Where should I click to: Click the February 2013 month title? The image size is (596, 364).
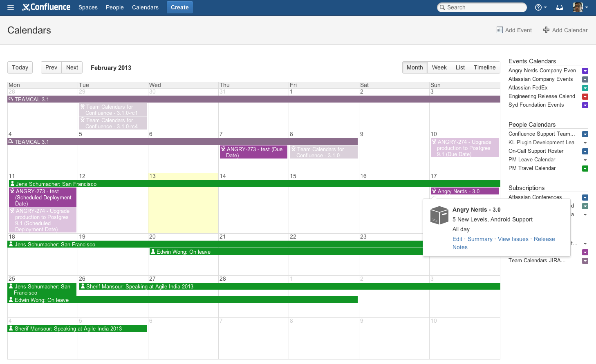tap(111, 68)
